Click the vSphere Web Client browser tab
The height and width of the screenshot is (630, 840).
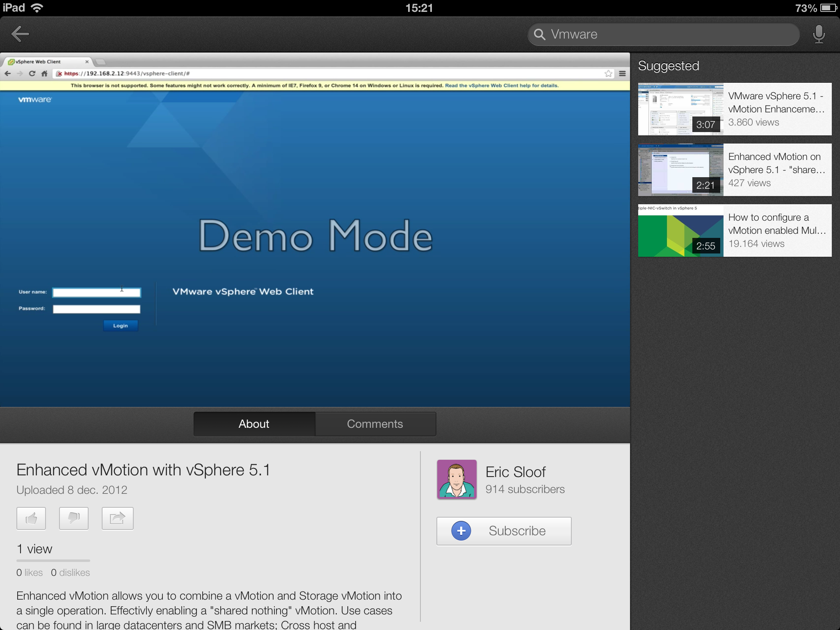[x=48, y=62]
